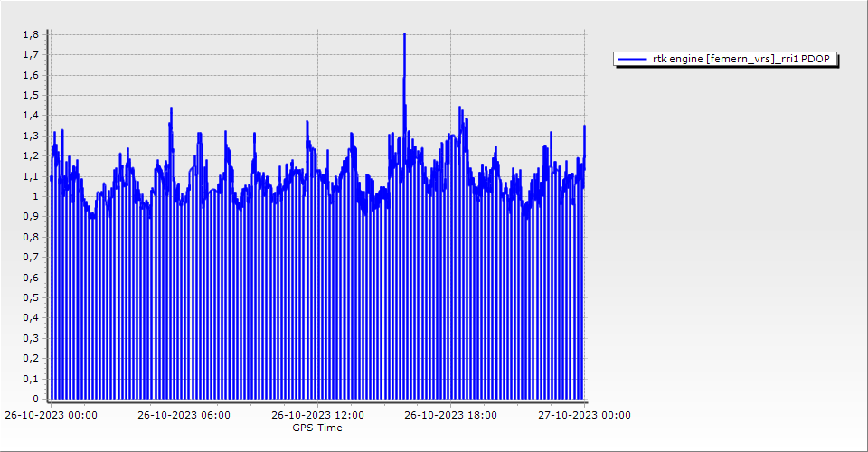
Task: Click the tip of the tallest PDOP spike
Action: coord(404,34)
